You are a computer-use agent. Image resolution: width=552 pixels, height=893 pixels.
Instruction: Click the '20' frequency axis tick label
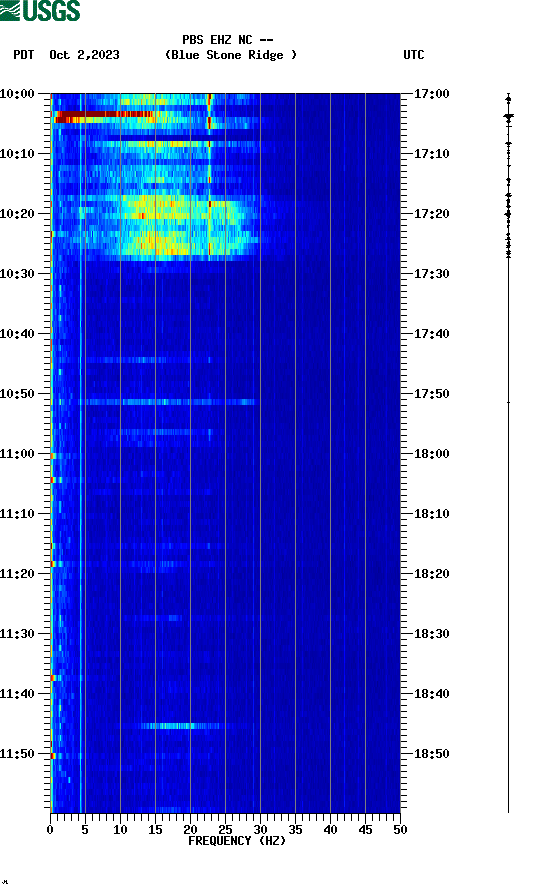190,830
